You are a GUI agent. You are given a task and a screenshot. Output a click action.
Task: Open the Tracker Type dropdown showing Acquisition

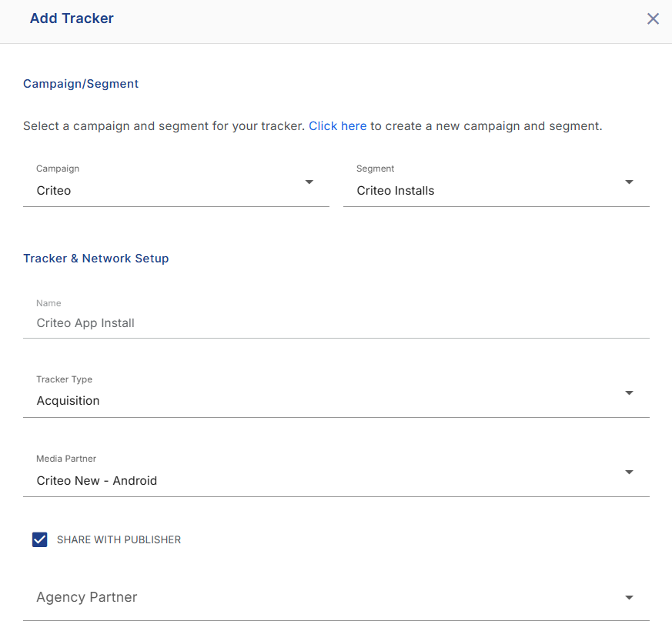click(336, 394)
